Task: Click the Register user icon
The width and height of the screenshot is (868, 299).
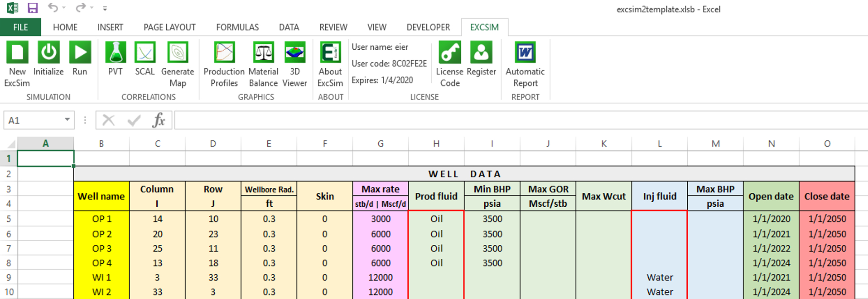Action: tap(481, 52)
